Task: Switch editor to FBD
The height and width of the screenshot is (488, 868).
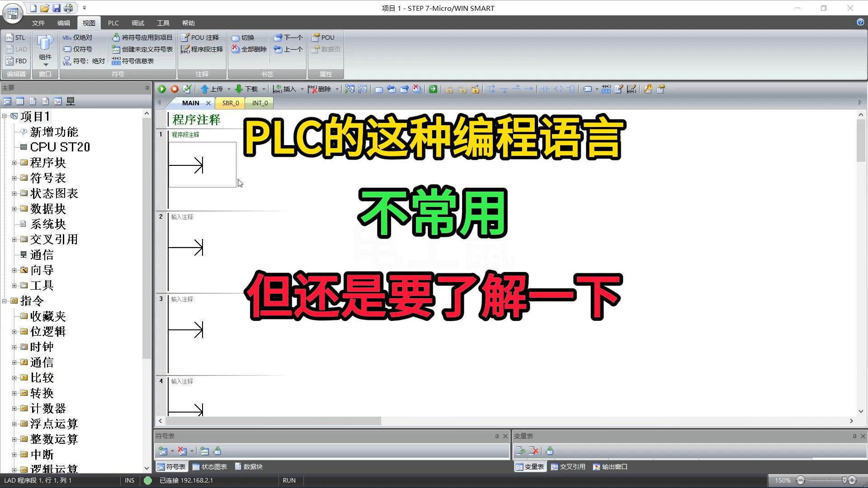Action: [16, 61]
